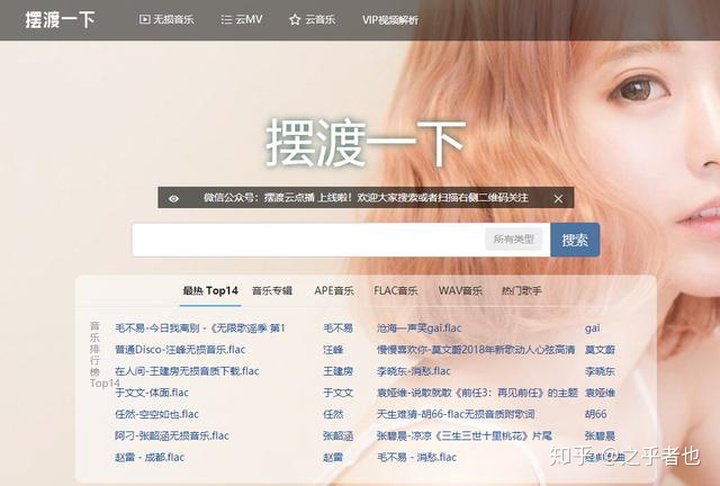The height and width of the screenshot is (486, 720).
Task: Switch to the WAV音乐 tab
Action: tap(460, 291)
